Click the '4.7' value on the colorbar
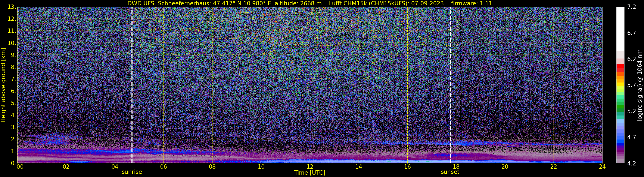The width and height of the screenshot is (644, 177). [632, 137]
